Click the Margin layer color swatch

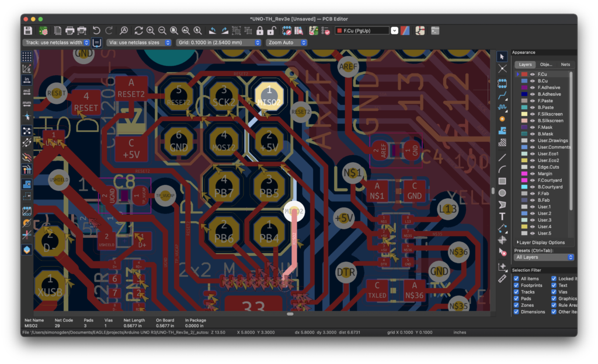(x=524, y=174)
